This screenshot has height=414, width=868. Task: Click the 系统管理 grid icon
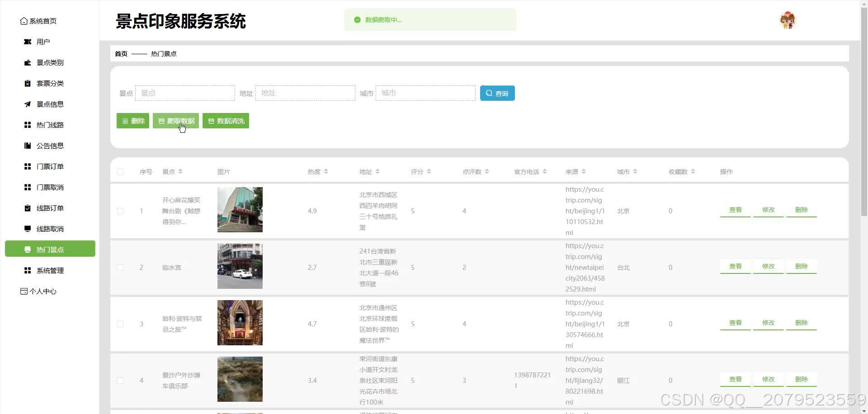click(28, 271)
